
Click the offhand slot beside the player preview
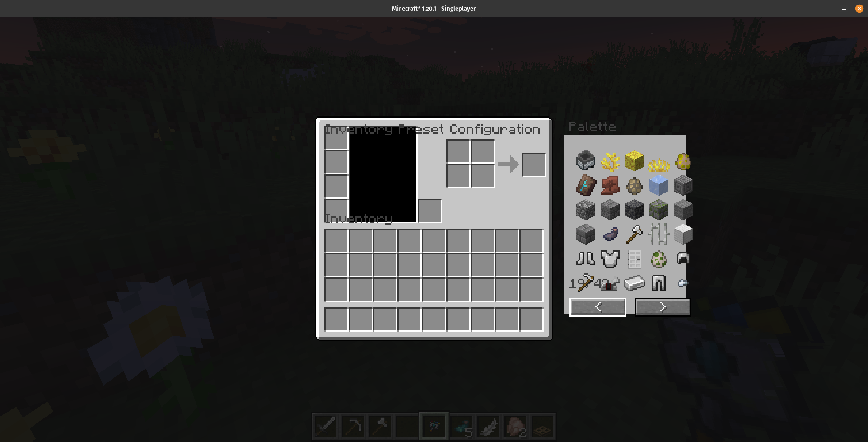[430, 211]
